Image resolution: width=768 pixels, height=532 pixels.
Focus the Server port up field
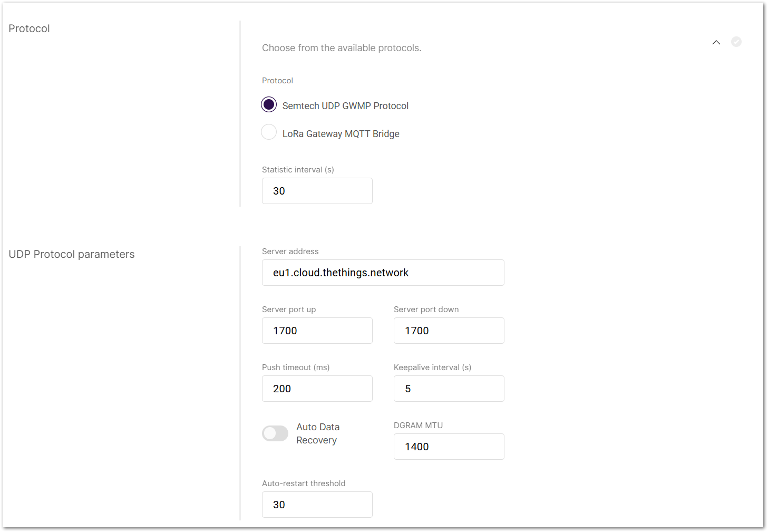(317, 331)
